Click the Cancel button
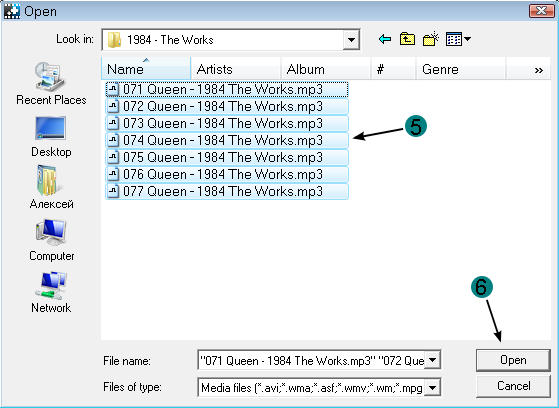This screenshot has height=408, width=559. 513,386
